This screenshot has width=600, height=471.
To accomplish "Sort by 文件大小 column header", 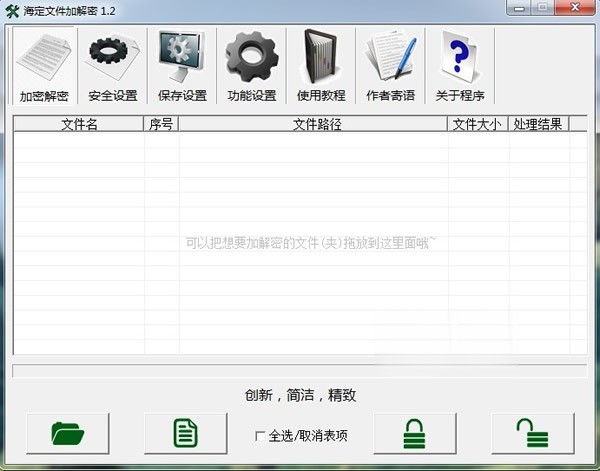I will [x=477, y=125].
